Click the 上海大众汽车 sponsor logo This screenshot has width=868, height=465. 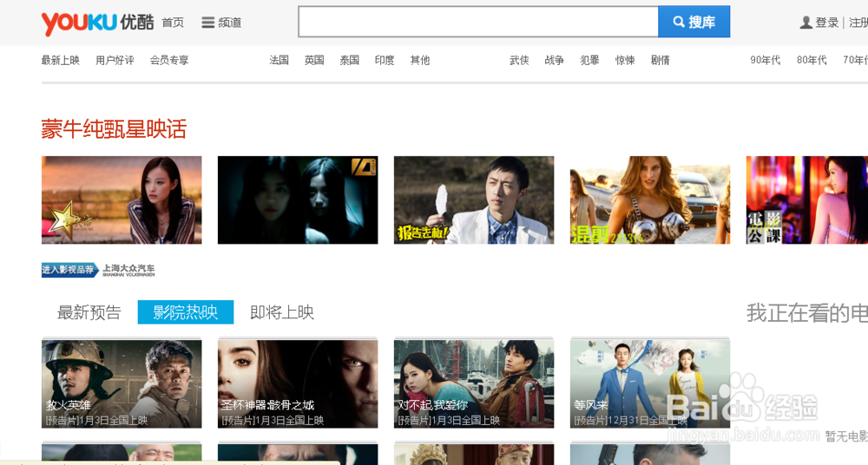pos(128,270)
